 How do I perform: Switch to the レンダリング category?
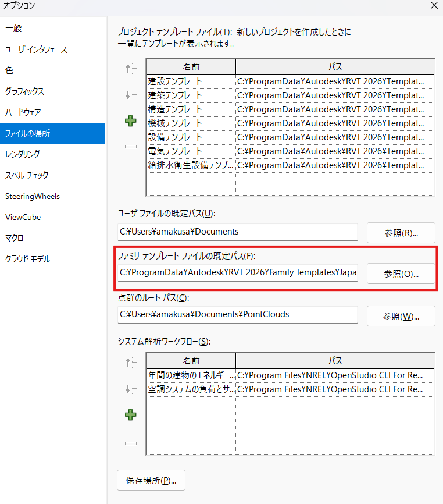(x=23, y=154)
